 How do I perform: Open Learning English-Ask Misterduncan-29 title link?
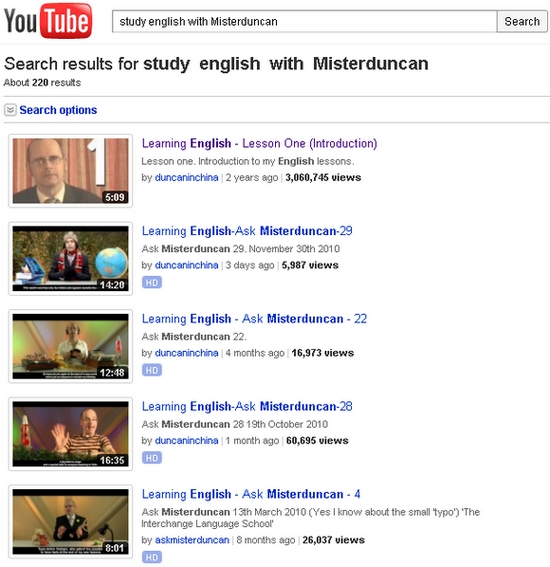[247, 231]
